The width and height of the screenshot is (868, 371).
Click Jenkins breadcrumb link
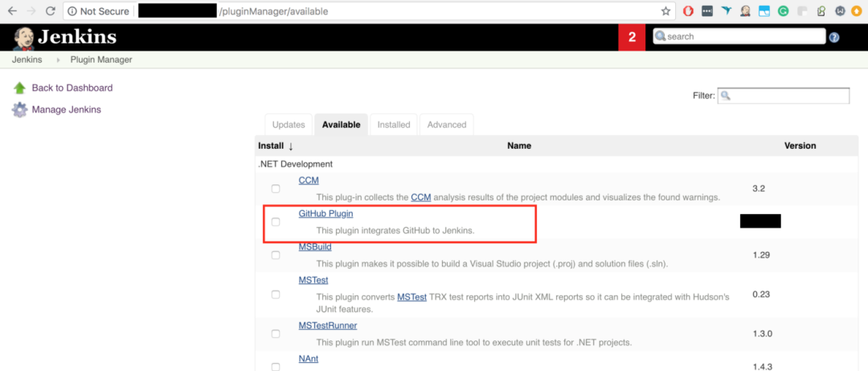pyautogui.click(x=27, y=60)
